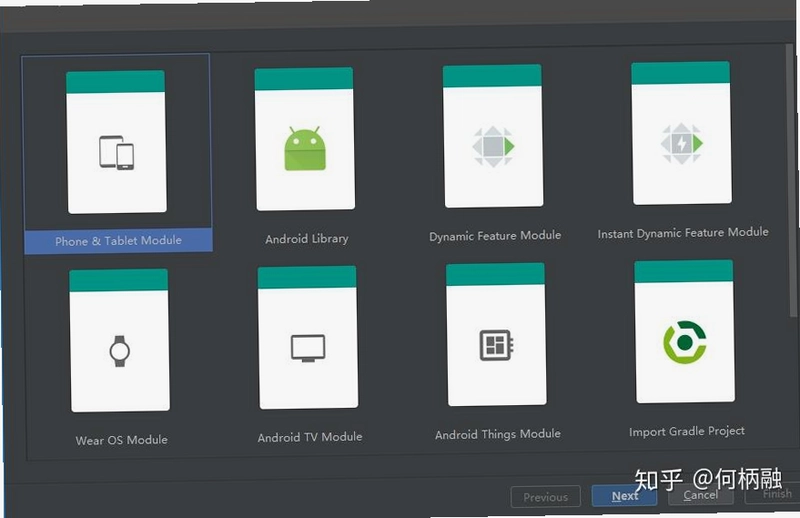Image resolution: width=800 pixels, height=518 pixels.
Task: Pick the Android Things Module board icon
Action: point(496,345)
